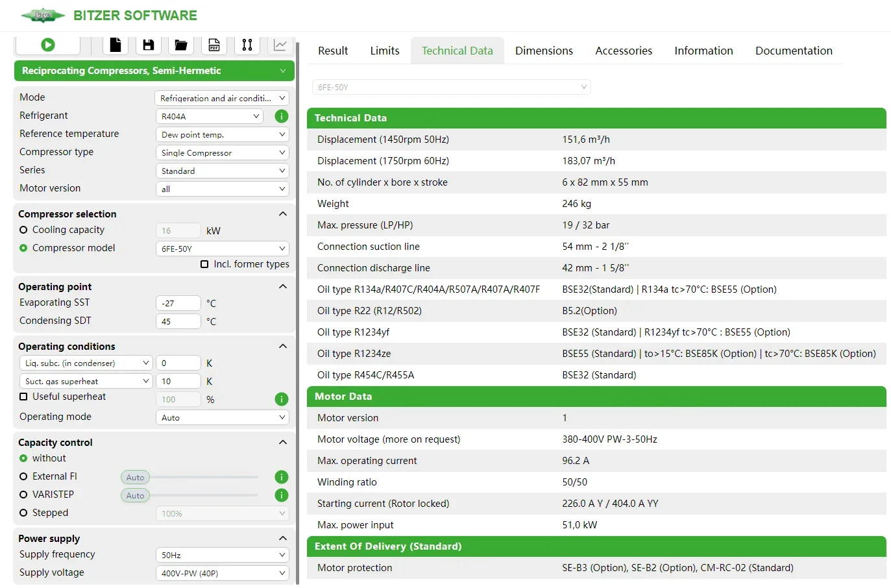
Task: Expand the Supply frequency 50Hz dropdown
Action: 222,555
